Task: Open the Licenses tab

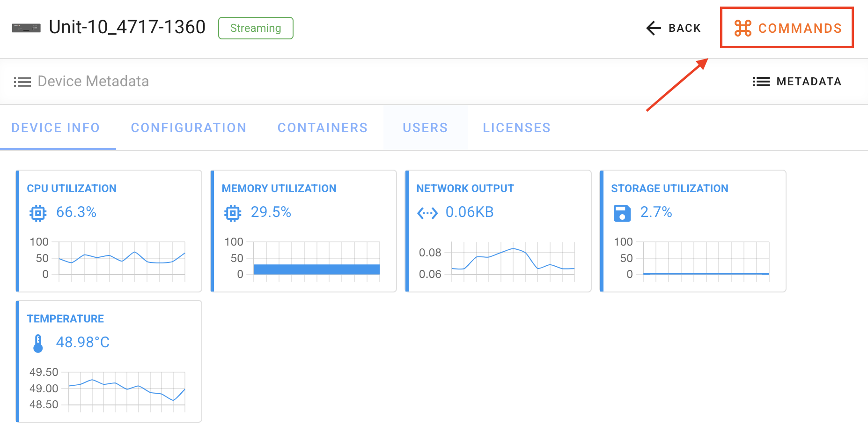Action: [516, 127]
